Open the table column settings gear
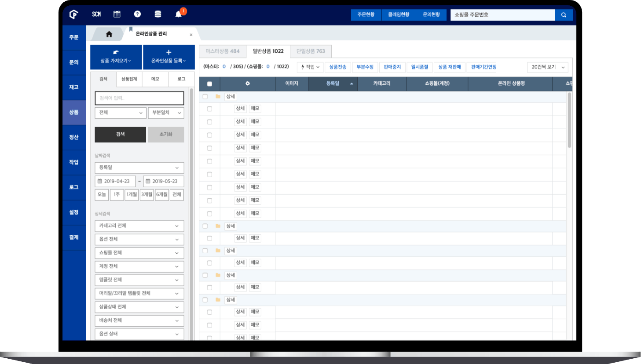The image size is (641, 364). point(247,84)
